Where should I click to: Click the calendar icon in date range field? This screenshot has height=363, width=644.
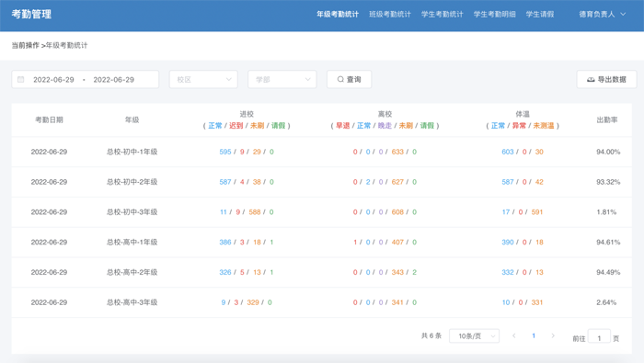(x=21, y=80)
